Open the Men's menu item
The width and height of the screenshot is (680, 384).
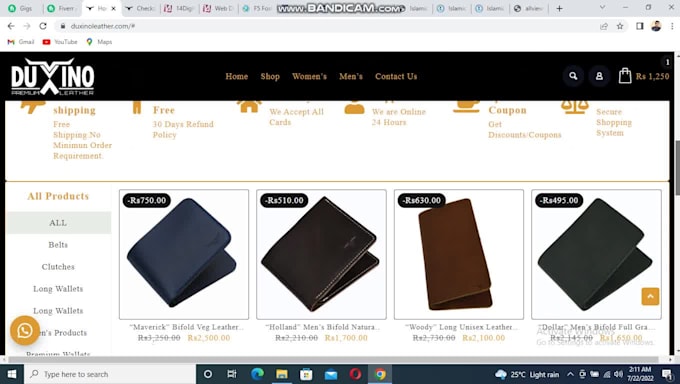click(x=351, y=76)
